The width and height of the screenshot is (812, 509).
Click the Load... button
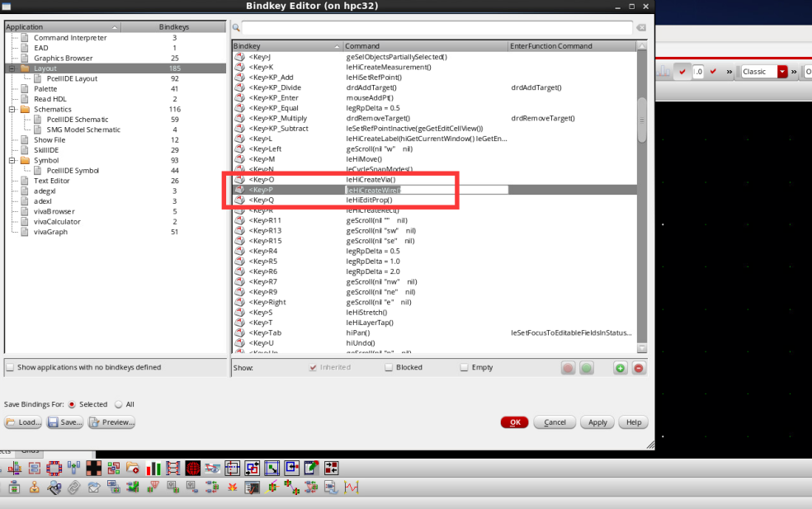23,422
